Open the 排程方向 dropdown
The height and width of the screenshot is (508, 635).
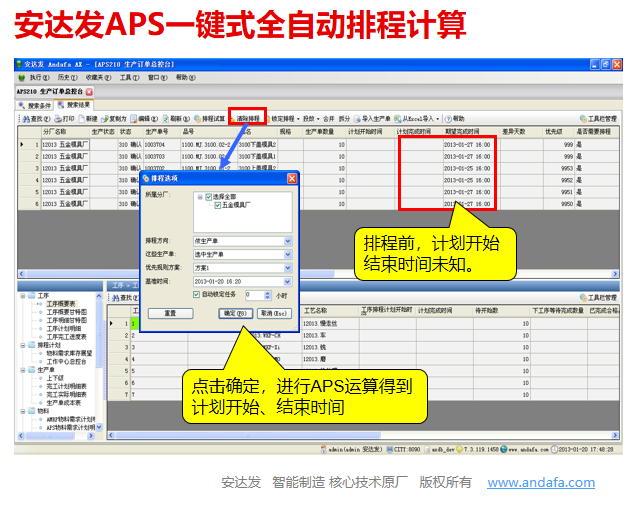288,241
